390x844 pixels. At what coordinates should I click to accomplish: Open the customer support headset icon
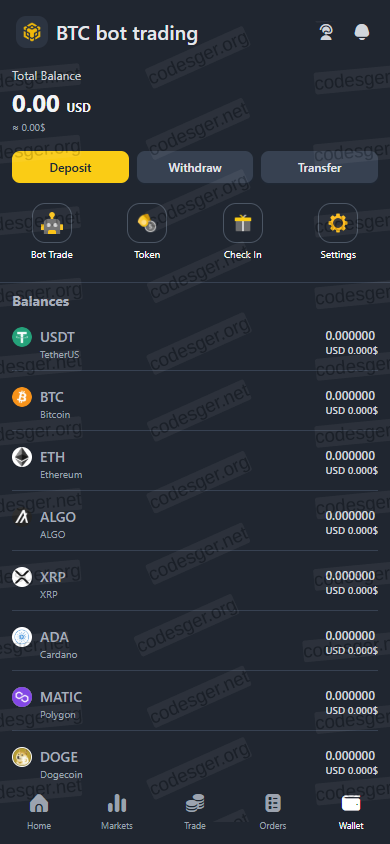pyautogui.click(x=325, y=32)
